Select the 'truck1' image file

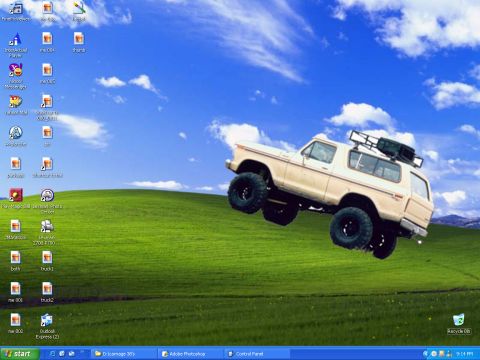point(47,258)
